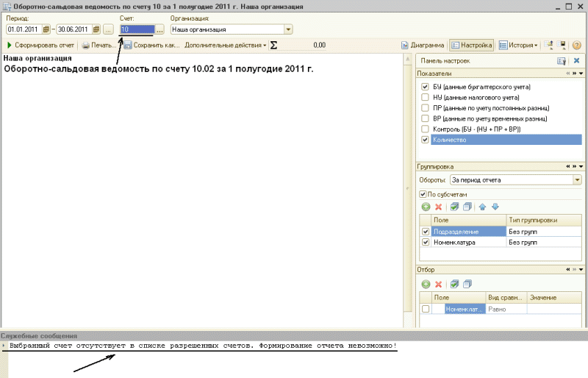588x378 pixels.
Task: Click the error message in Служебные сообщения
Action: coord(203,346)
